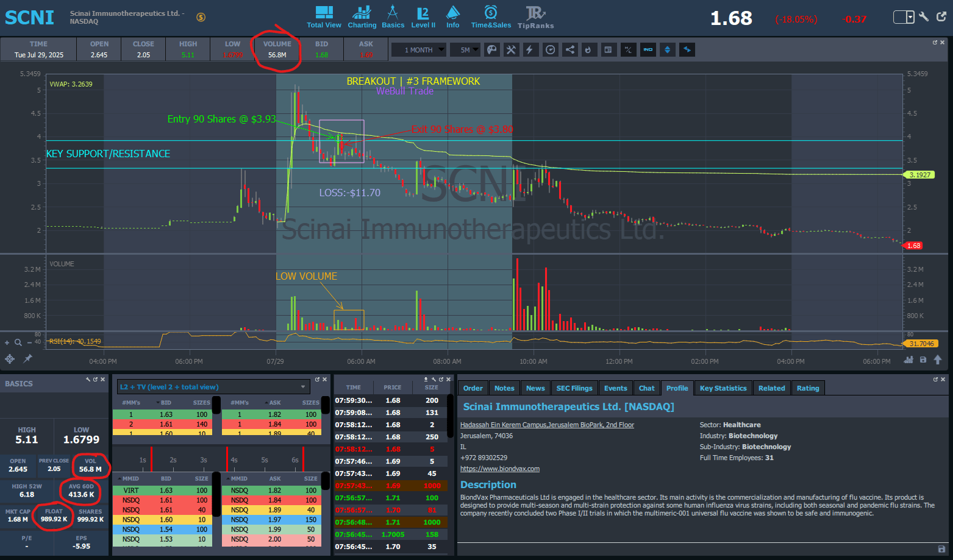Open the Time&Sales layout

(x=491, y=16)
